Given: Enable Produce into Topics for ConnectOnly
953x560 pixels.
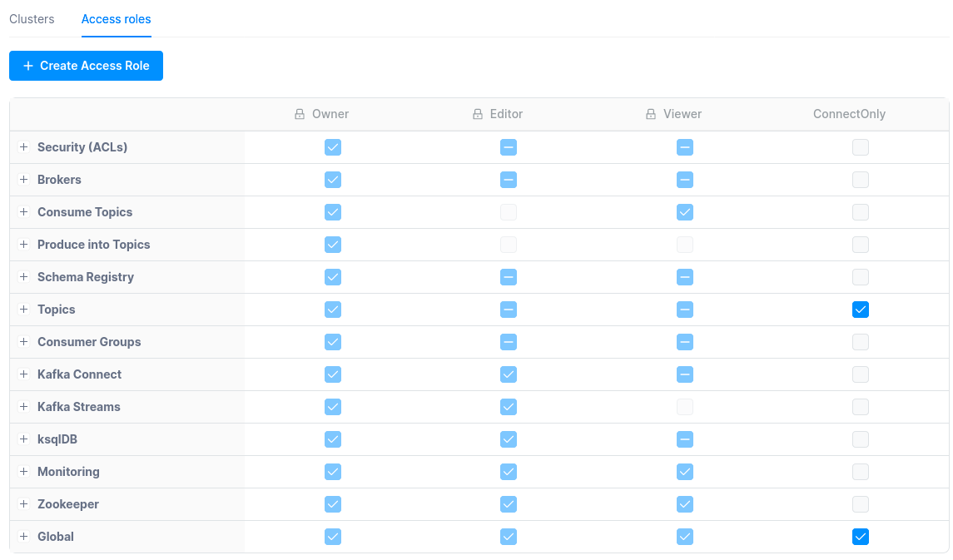Looking at the screenshot, I should point(861,245).
